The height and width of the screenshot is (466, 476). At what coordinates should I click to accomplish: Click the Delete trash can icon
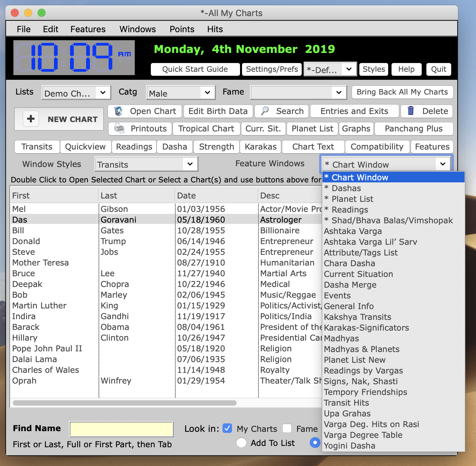(411, 111)
